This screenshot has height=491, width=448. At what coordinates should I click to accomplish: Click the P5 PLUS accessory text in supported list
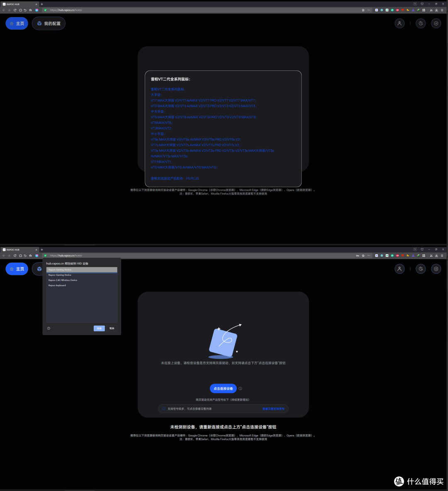(192, 178)
